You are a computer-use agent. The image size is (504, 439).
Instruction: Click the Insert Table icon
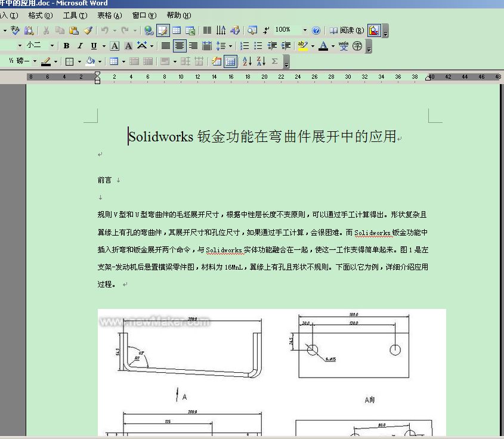click(177, 30)
